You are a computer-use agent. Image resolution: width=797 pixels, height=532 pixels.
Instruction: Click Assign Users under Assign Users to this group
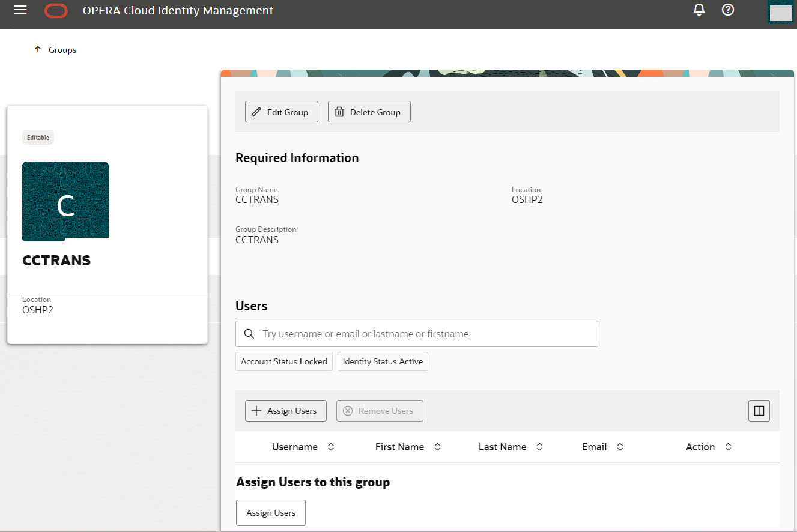pyautogui.click(x=270, y=512)
